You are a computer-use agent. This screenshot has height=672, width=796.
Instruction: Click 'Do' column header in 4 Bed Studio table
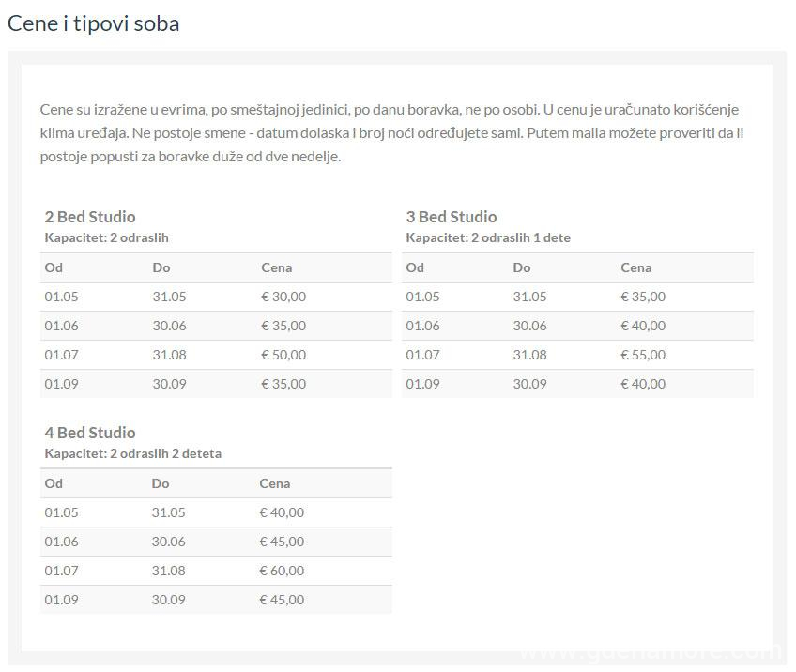point(161,483)
